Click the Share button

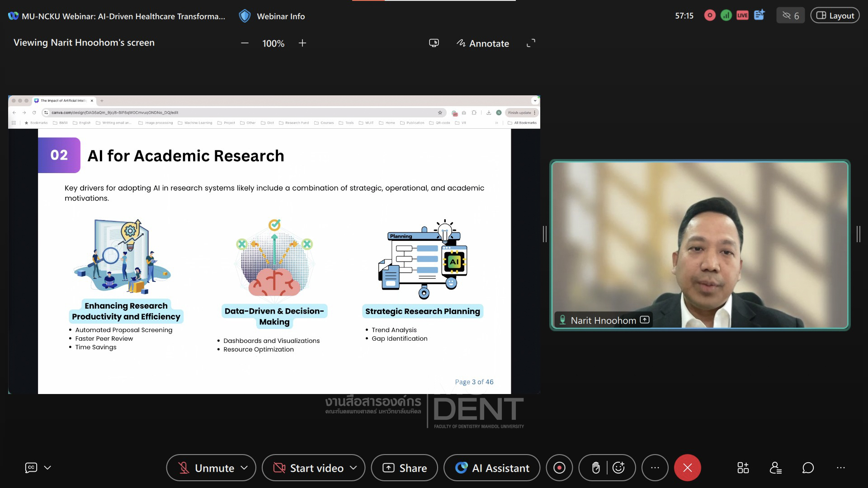point(405,468)
